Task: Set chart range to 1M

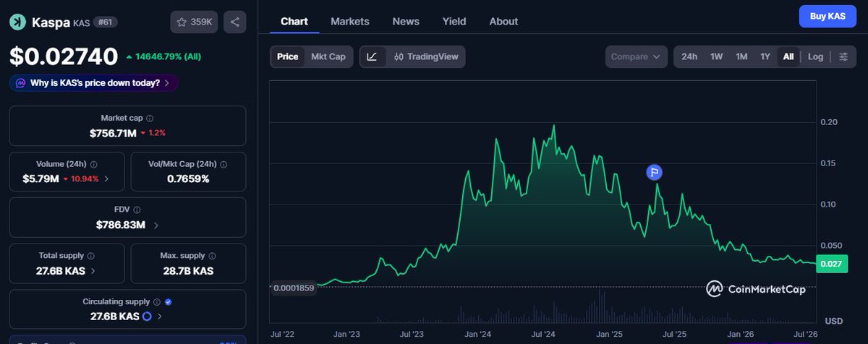Action: (741, 56)
